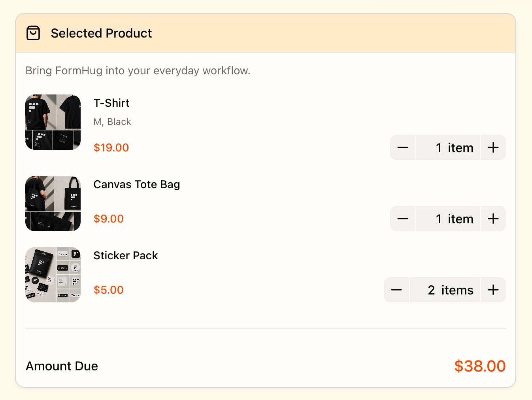Increase Sticker Pack quantity with plus
532x400 pixels.
493,290
